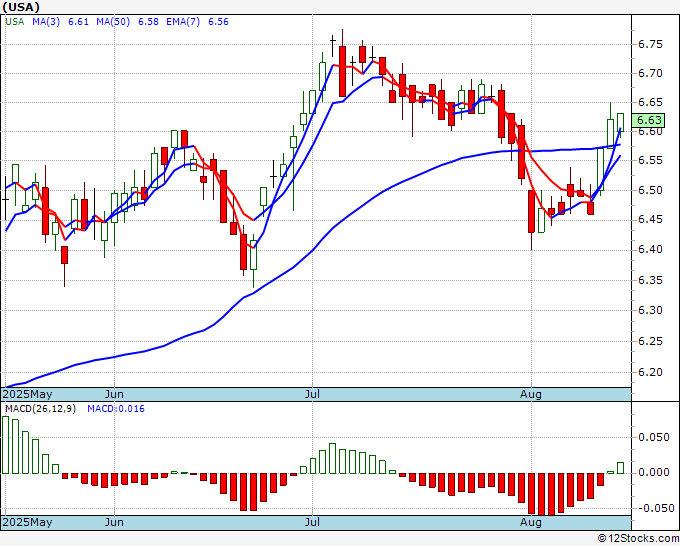Click the MA(50) legend label
This screenshot has height=546, width=680.
(113, 22)
